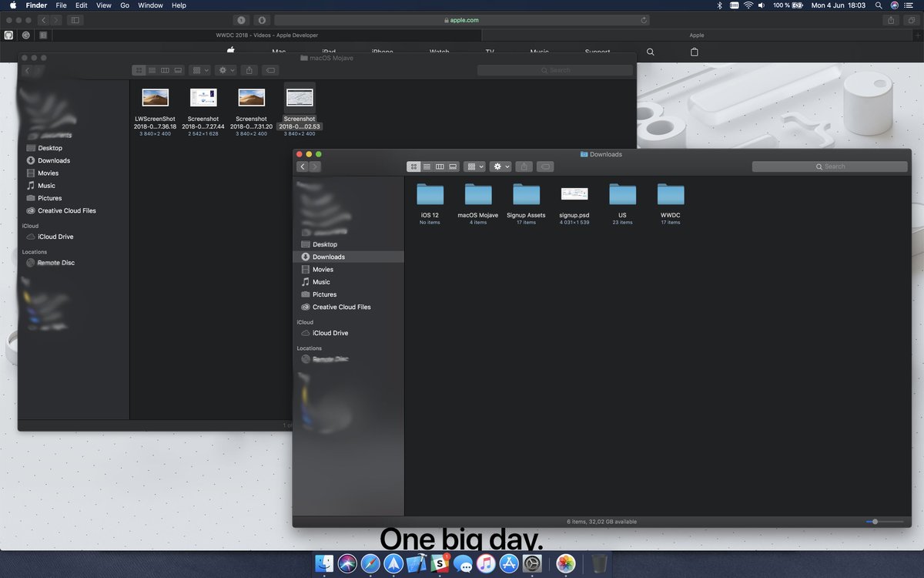
Task: Open the Go menu
Action: [125, 5]
